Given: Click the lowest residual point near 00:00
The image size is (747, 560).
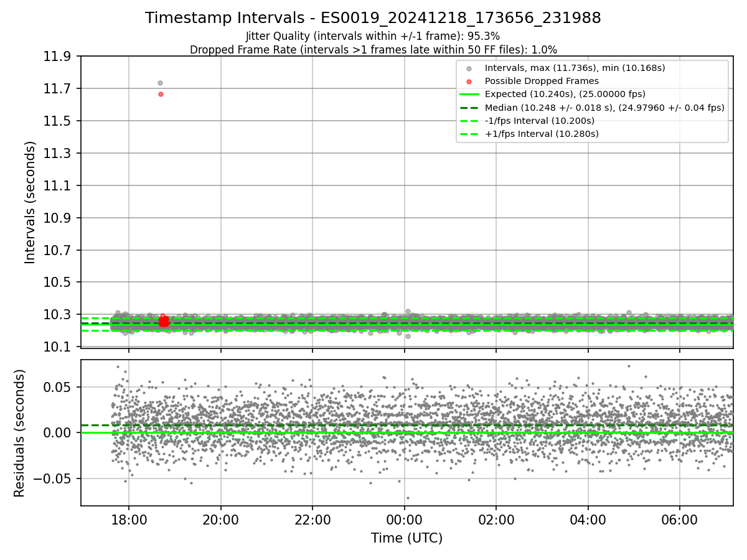Looking at the screenshot, I should point(408,498).
